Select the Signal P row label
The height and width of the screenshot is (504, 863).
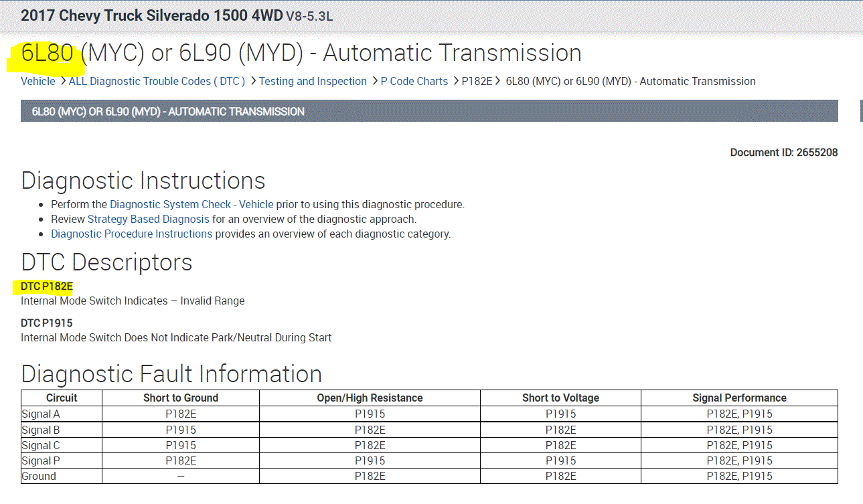41,460
